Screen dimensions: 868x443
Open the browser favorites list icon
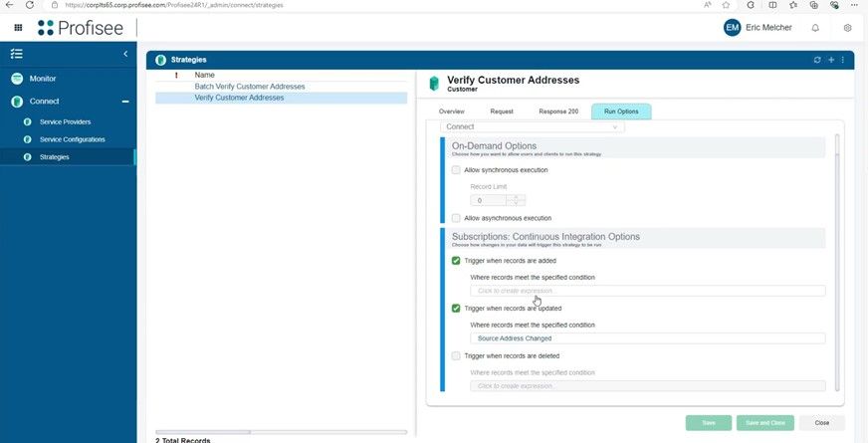[793, 5]
